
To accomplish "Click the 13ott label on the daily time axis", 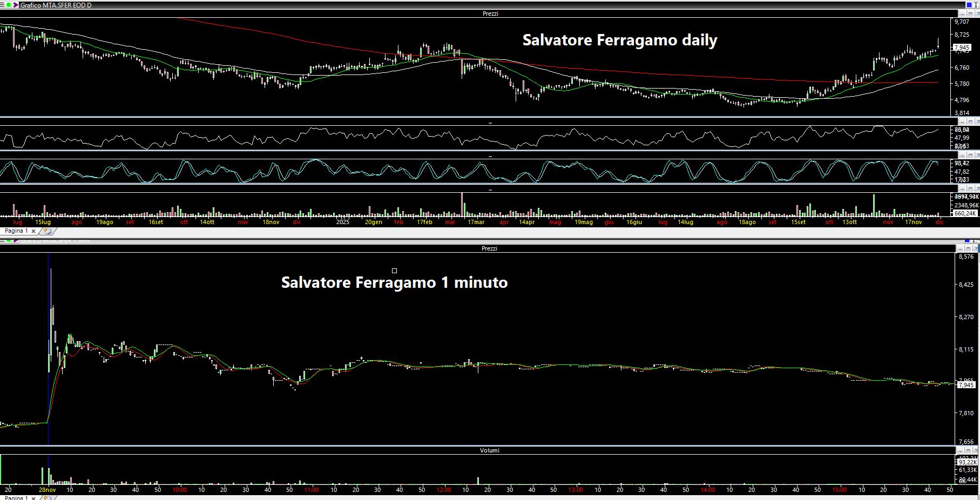I will point(849,222).
